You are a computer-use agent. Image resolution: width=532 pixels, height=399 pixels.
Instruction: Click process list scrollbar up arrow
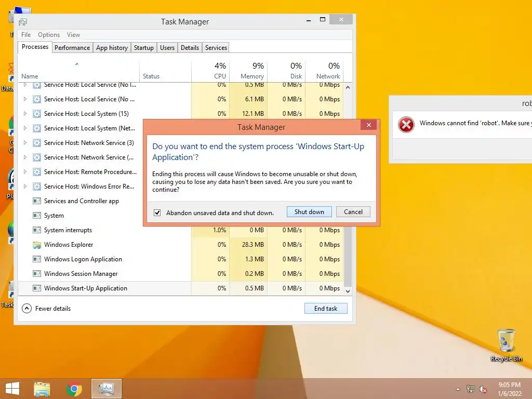tap(348, 87)
